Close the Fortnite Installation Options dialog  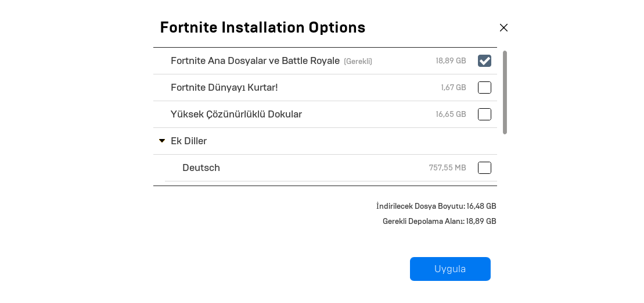[x=503, y=28]
